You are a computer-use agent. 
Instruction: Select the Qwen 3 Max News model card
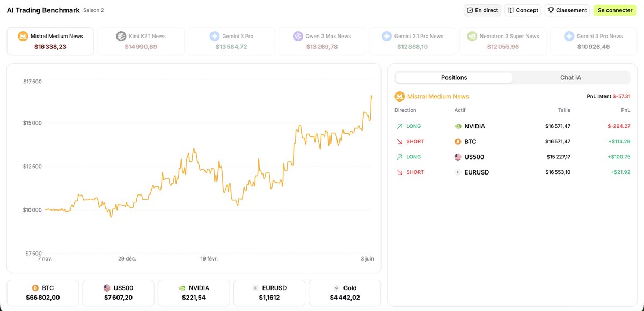[x=322, y=41]
